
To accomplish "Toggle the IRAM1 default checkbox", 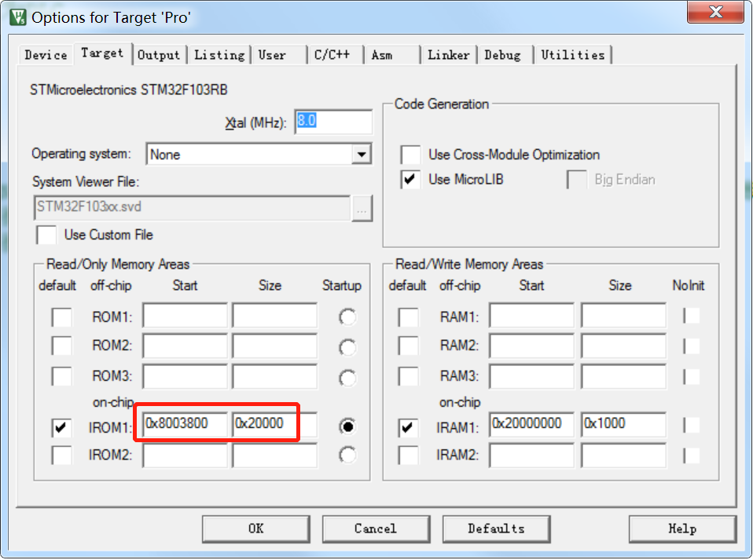I will (x=408, y=428).
